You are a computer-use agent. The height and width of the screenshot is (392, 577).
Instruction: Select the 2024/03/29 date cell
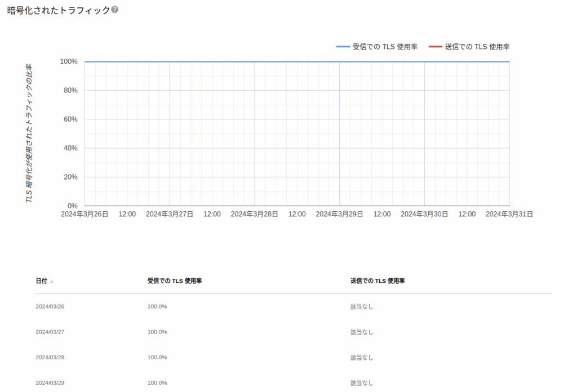(x=50, y=382)
